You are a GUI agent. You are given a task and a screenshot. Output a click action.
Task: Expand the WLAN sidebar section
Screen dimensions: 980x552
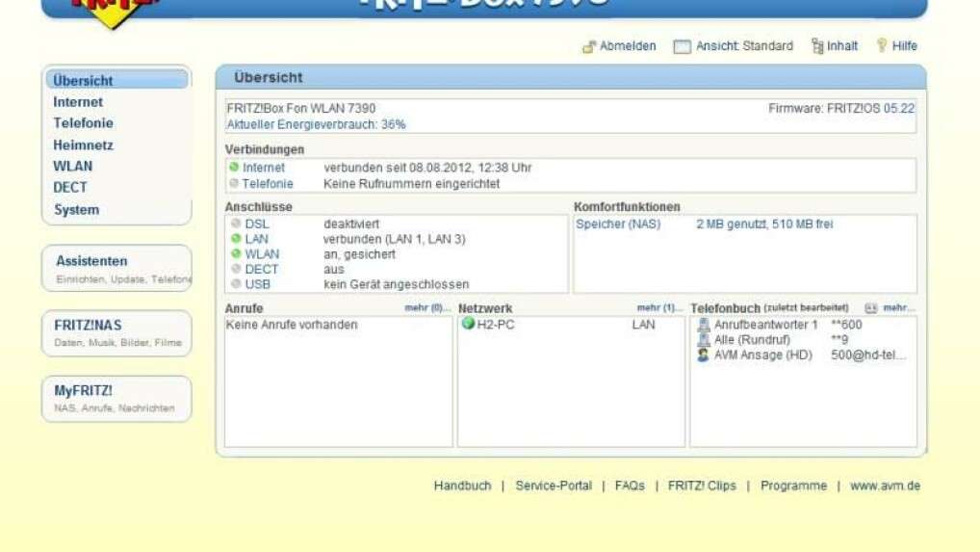click(x=73, y=166)
